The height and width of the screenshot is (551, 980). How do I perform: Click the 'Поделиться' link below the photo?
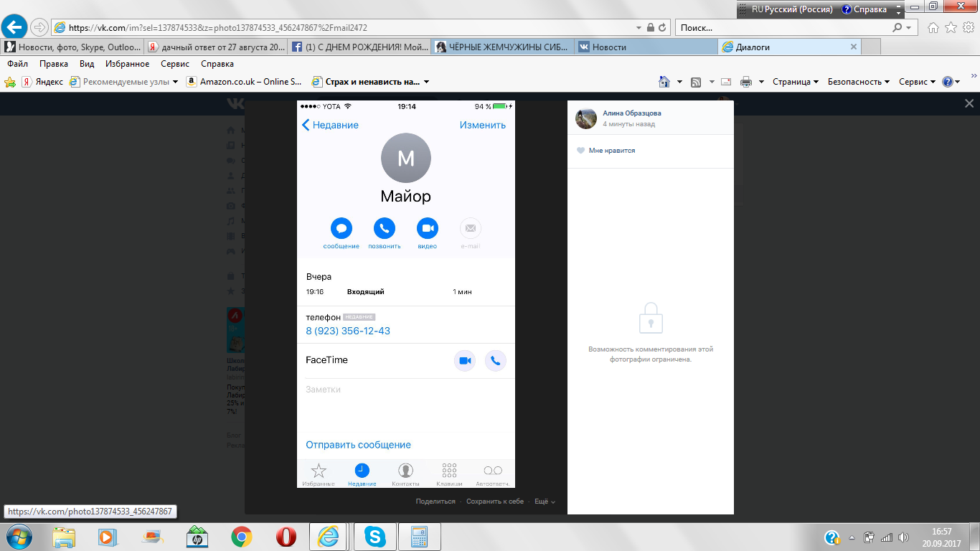435,501
